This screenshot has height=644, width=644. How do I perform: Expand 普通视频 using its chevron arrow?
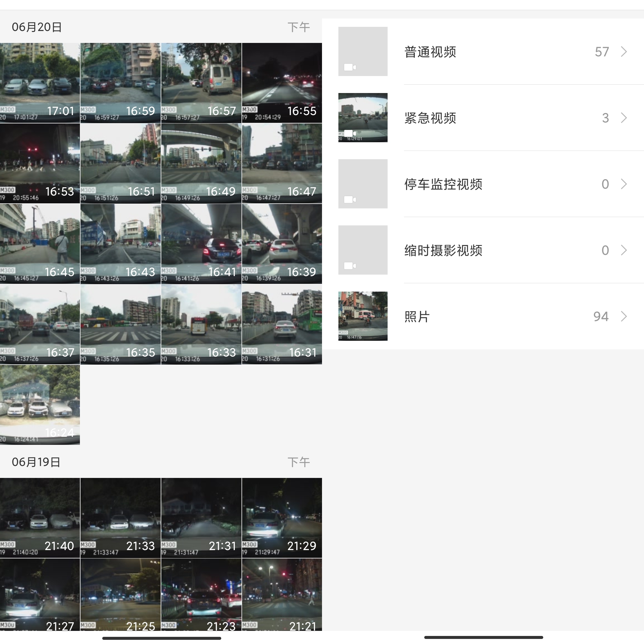pyautogui.click(x=624, y=52)
